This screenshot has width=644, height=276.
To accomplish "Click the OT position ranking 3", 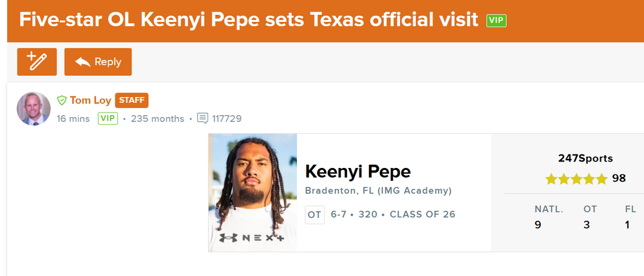I will tap(586, 225).
